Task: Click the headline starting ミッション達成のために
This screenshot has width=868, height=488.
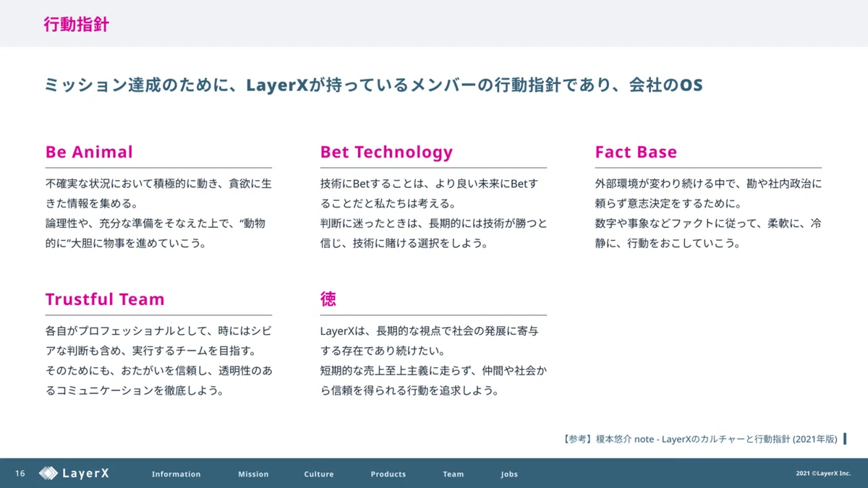Action: (x=373, y=85)
